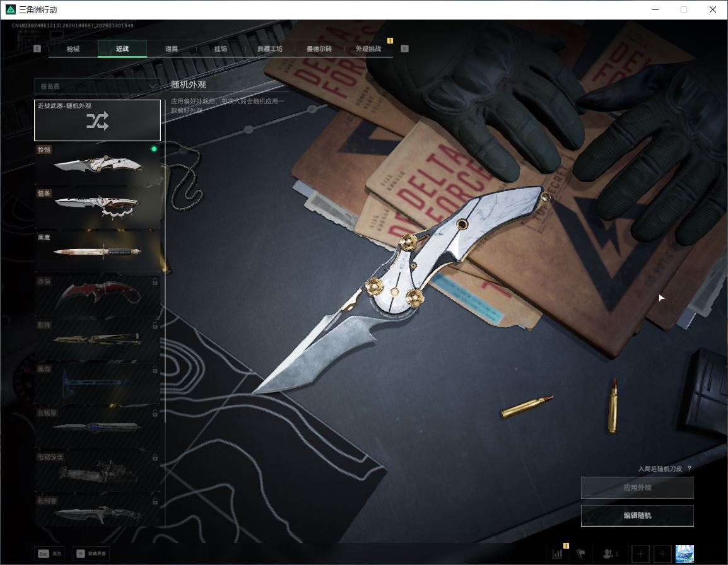Open the 枪械 tab

pos(73,49)
